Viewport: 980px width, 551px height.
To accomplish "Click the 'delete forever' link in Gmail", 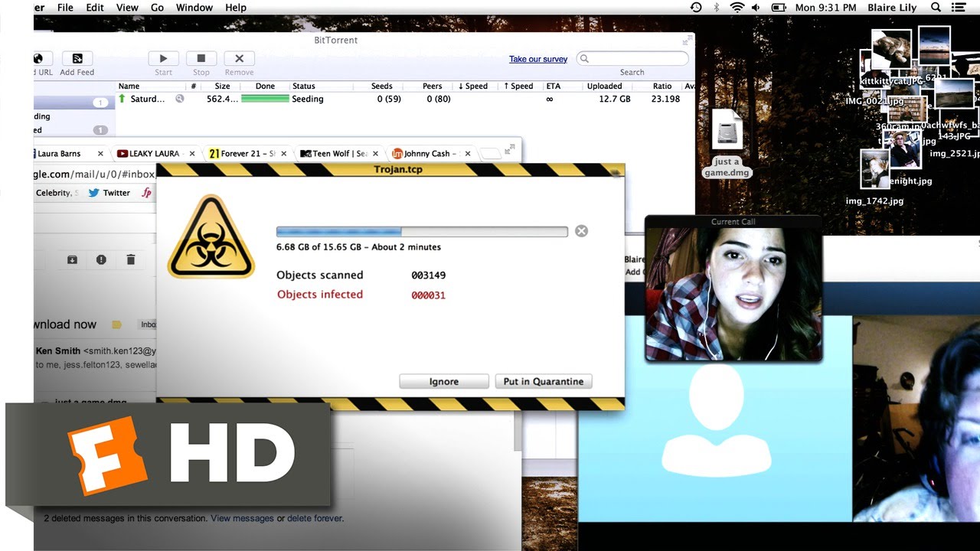I will [315, 518].
